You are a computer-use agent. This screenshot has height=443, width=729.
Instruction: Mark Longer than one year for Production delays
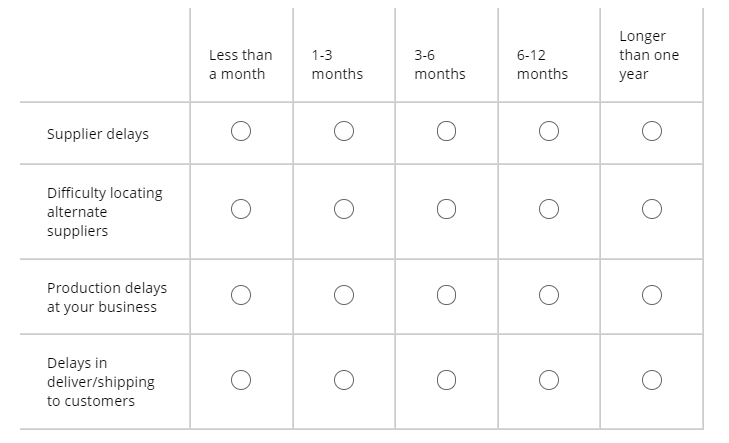[651, 295]
